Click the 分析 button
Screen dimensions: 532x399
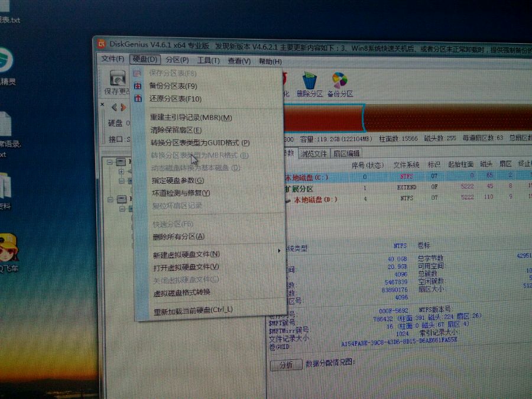coord(286,365)
